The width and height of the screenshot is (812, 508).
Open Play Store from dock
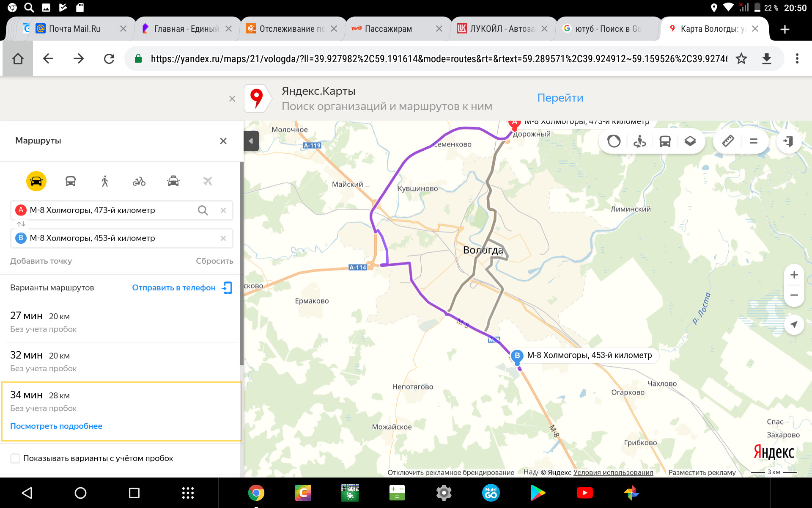tap(538, 493)
